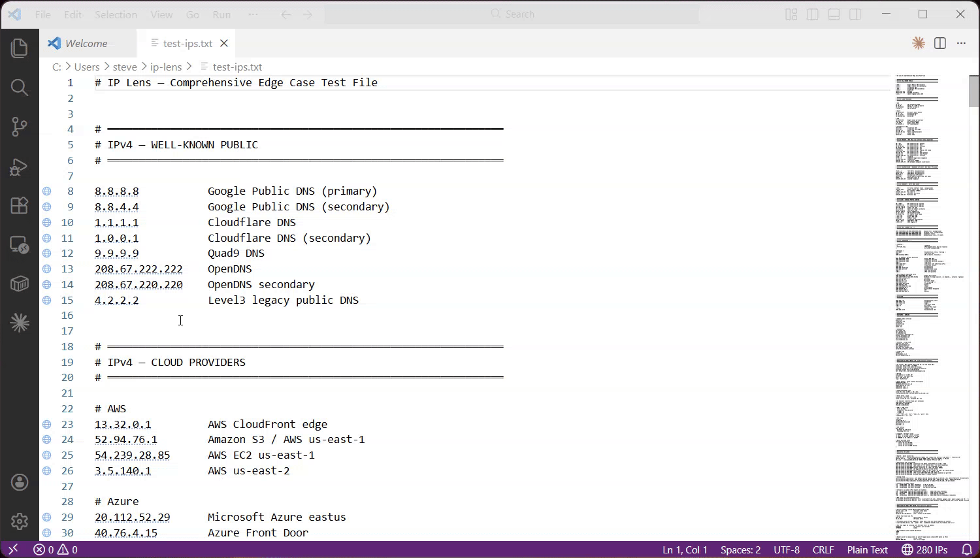
Task: Split the editor right
Action: pyautogui.click(x=940, y=43)
